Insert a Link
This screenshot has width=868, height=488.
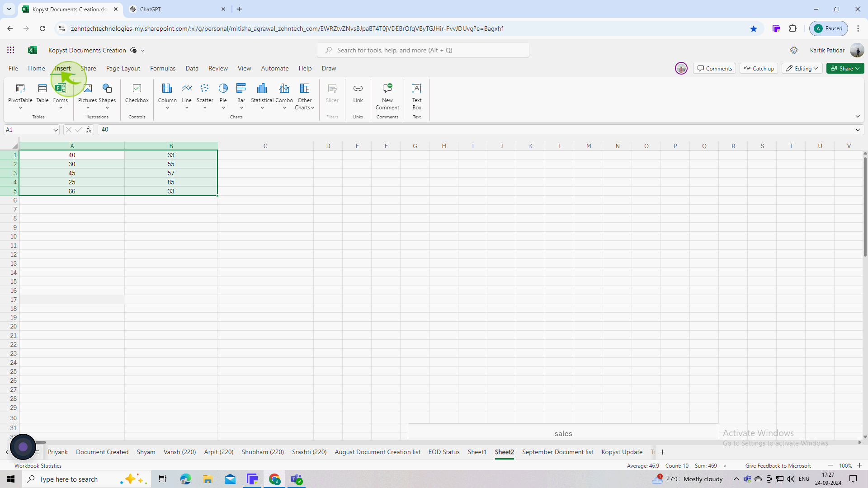pyautogui.click(x=358, y=93)
